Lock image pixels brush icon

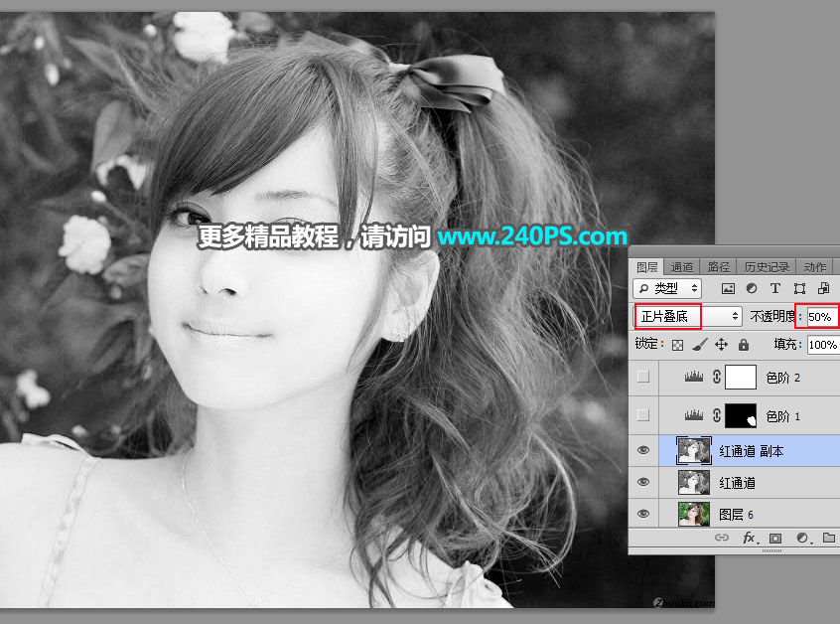click(700, 344)
